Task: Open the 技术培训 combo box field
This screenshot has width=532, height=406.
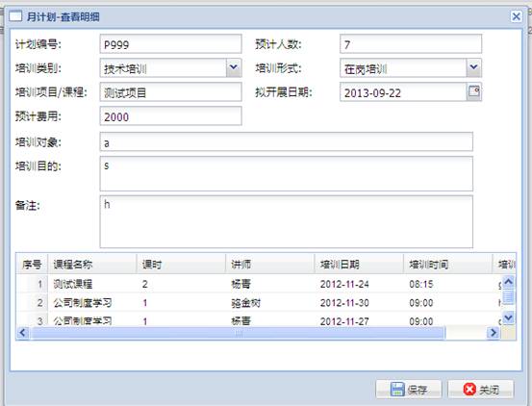Action: (164, 68)
